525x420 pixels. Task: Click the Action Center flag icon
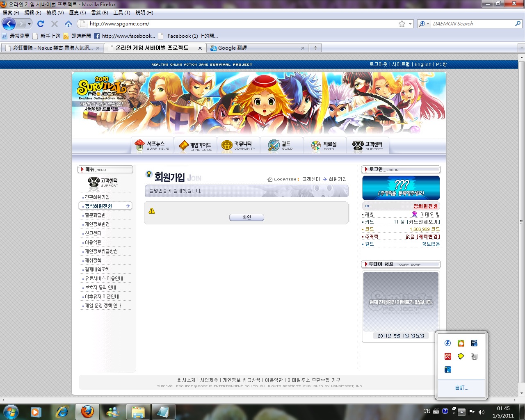472,411
